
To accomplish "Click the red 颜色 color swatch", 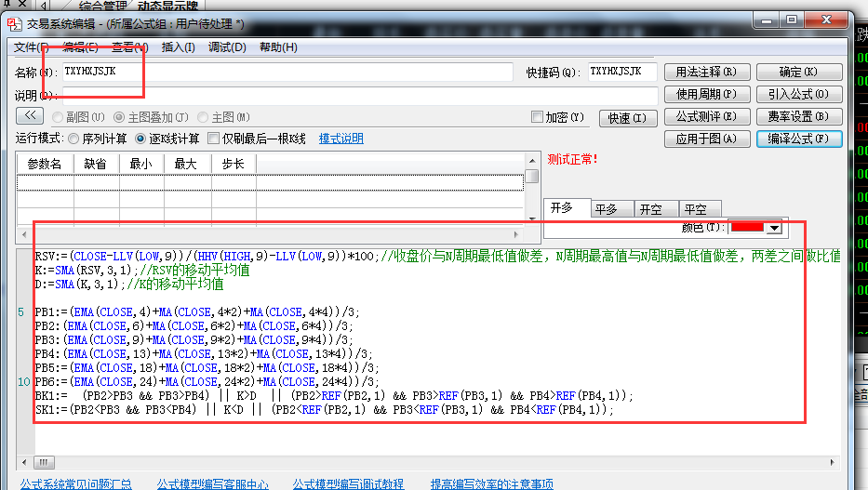I will (x=747, y=227).
